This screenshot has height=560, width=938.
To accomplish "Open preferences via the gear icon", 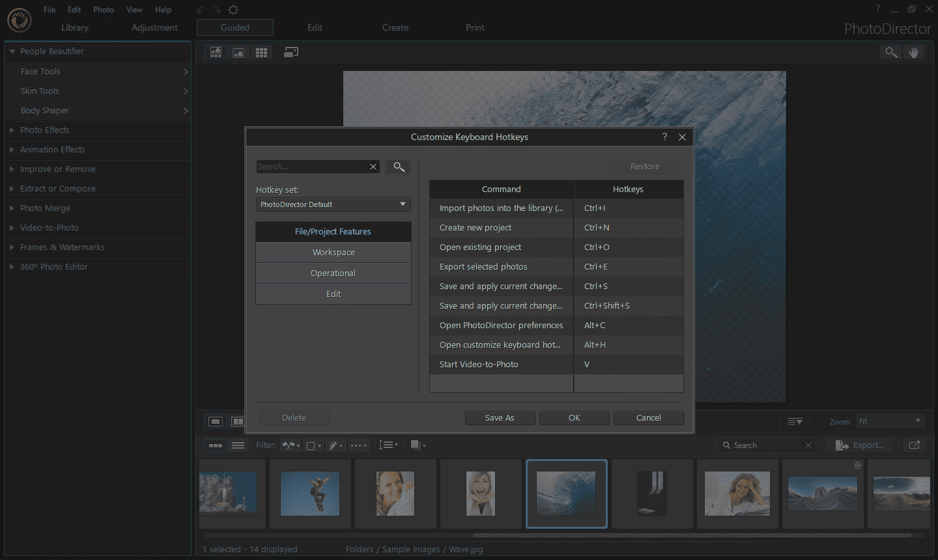I will coord(233,10).
